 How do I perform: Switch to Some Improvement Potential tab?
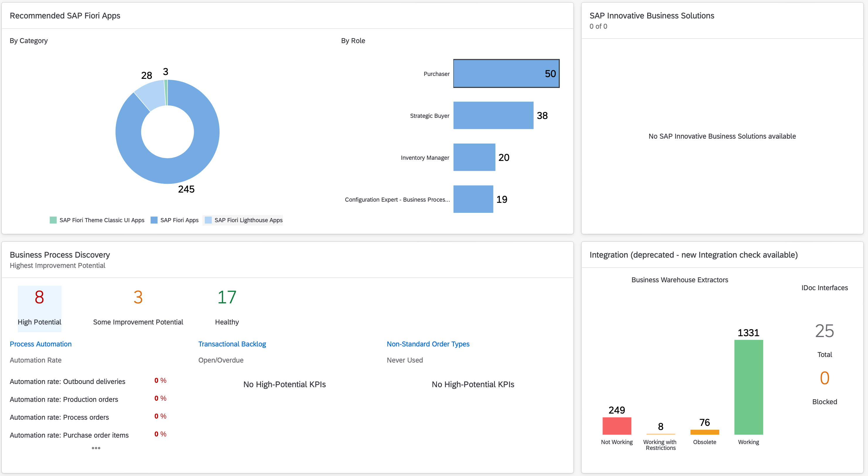click(x=138, y=308)
